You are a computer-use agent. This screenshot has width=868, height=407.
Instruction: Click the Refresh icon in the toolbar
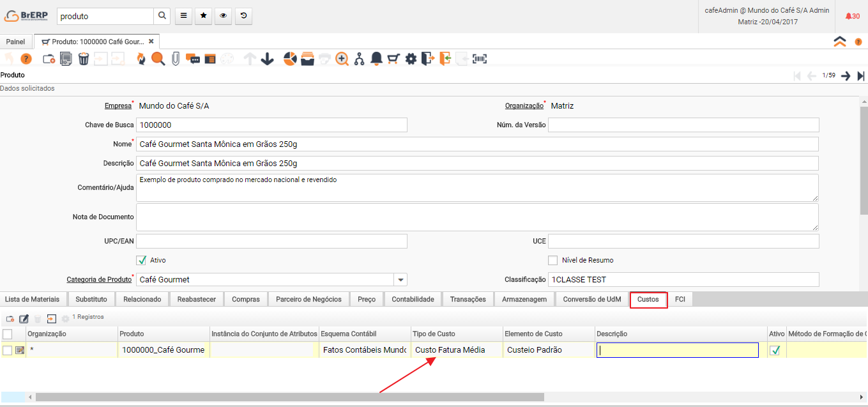tap(141, 59)
